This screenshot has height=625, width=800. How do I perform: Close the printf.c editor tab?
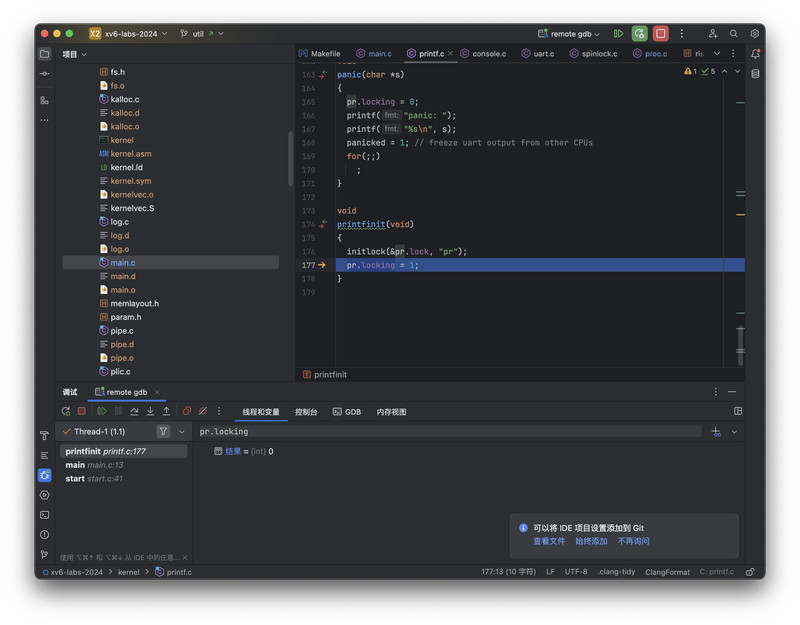coord(451,54)
